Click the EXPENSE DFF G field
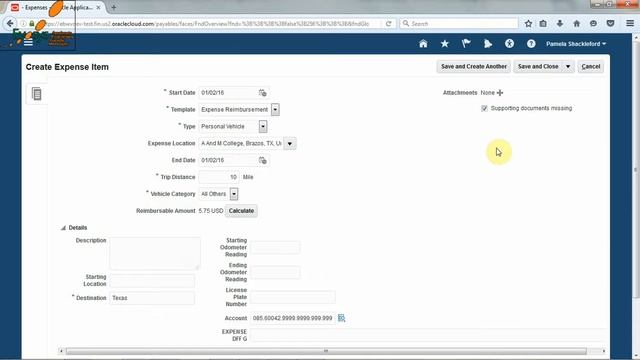 tap(427, 335)
